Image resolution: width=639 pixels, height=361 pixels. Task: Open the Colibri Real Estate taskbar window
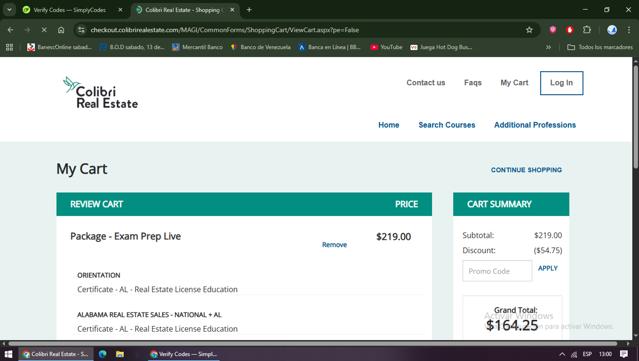[55, 354]
